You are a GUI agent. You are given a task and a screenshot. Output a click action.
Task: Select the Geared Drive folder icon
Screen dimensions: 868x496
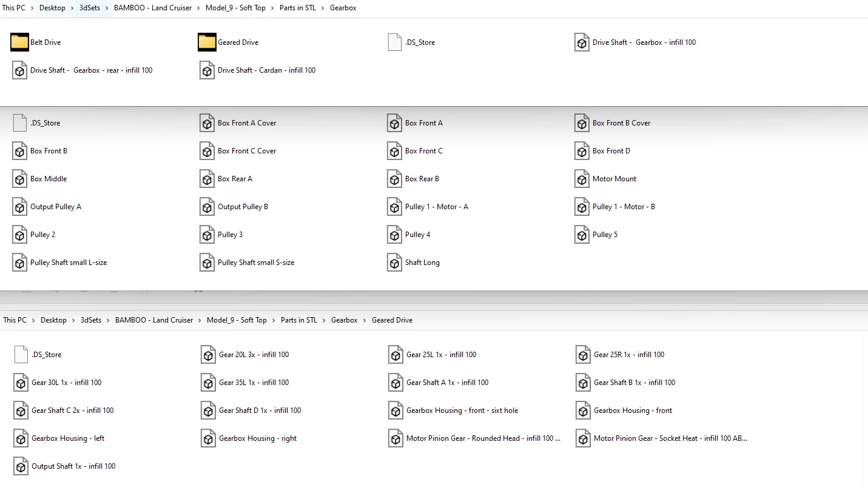tap(207, 42)
